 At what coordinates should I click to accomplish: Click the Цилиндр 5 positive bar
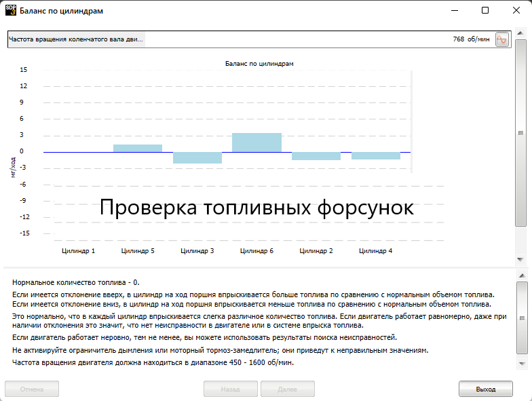(138, 148)
